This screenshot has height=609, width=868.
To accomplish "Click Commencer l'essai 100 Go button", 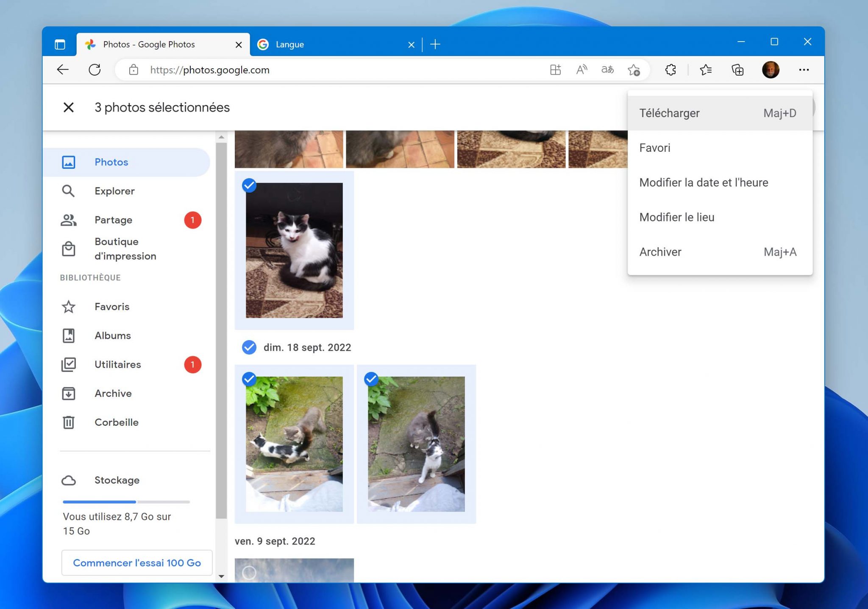I will coord(137,563).
